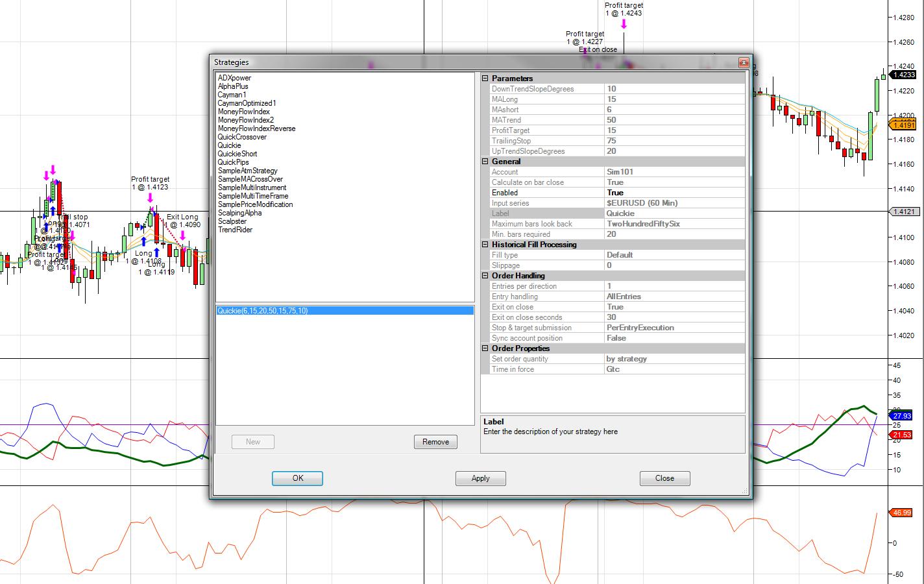
Task: Click the 46.99 indicator value marker
Action: click(x=901, y=513)
